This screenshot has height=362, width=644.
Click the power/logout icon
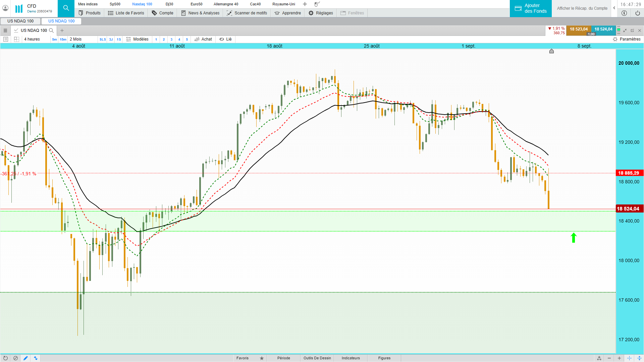click(x=638, y=13)
